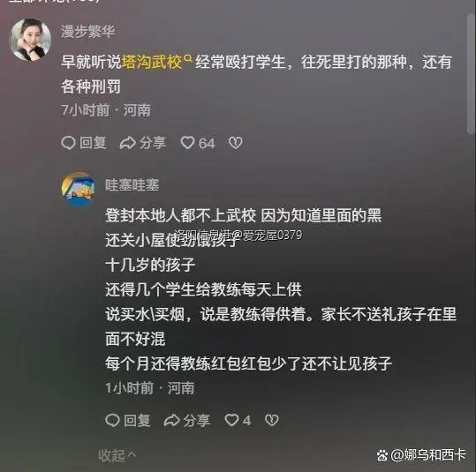Open username 哇塞哇塞
476x472 pixels.
click(132, 184)
